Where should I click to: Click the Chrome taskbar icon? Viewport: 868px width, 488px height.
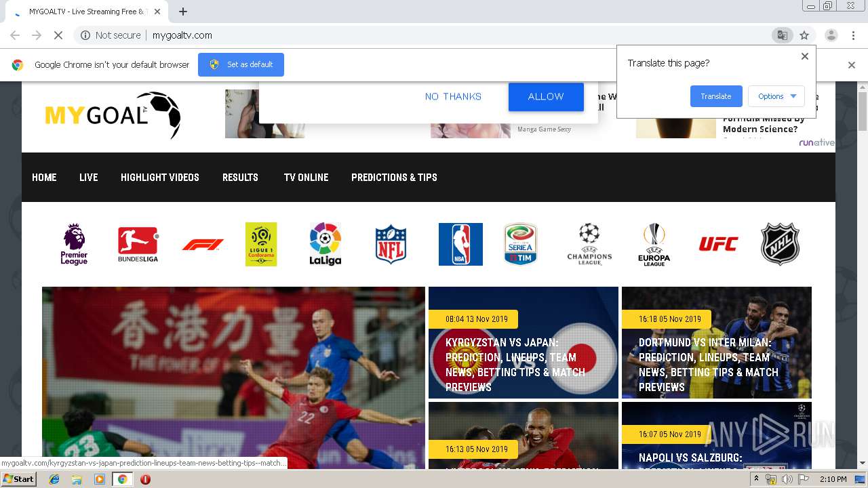pyautogui.click(x=122, y=479)
